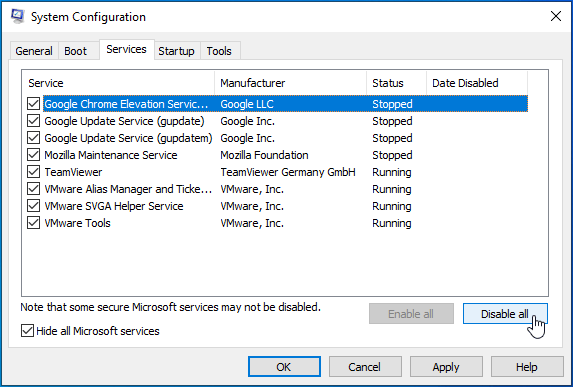
Task: Go to the Startup tab
Action: point(176,51)
